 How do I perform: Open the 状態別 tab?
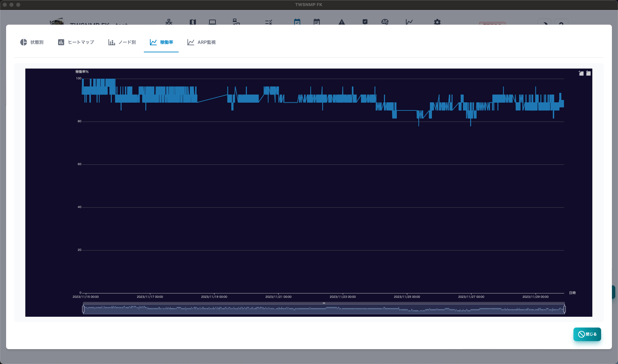pyautogui.click(x=32, y=42)
